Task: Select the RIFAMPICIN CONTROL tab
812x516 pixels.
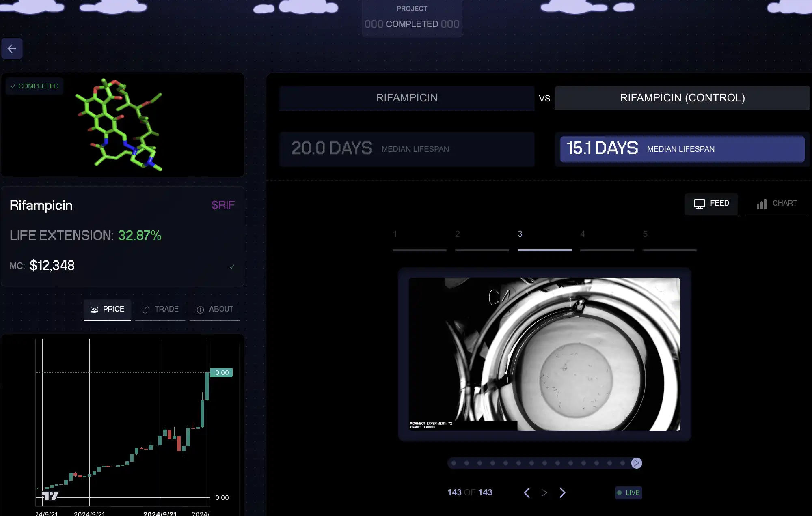Action: pos(682,97)
